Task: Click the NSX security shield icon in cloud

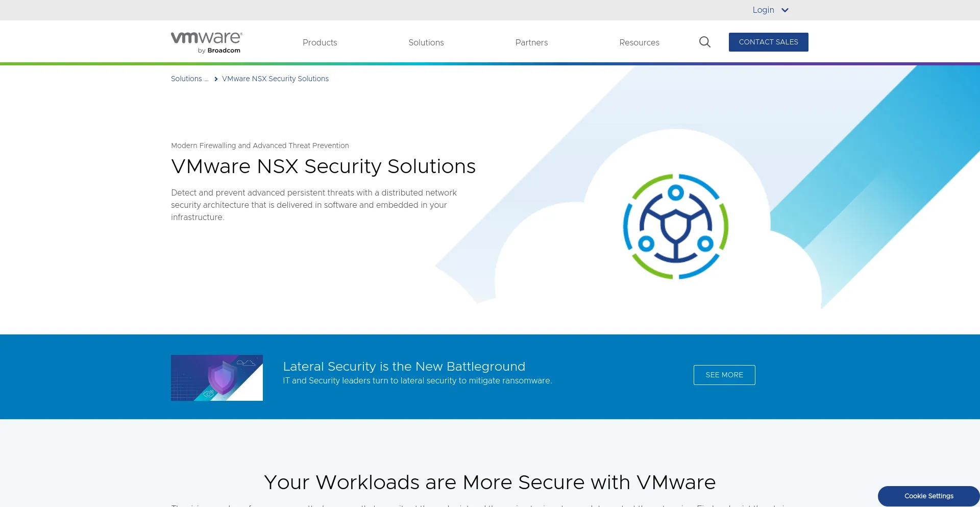Action: tap(675, 227)
